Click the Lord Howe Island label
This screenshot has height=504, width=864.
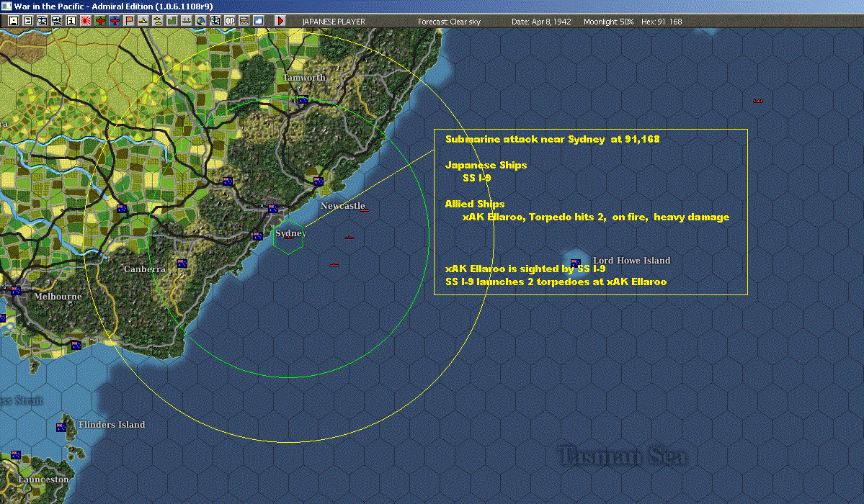click(x=631, y=261)
